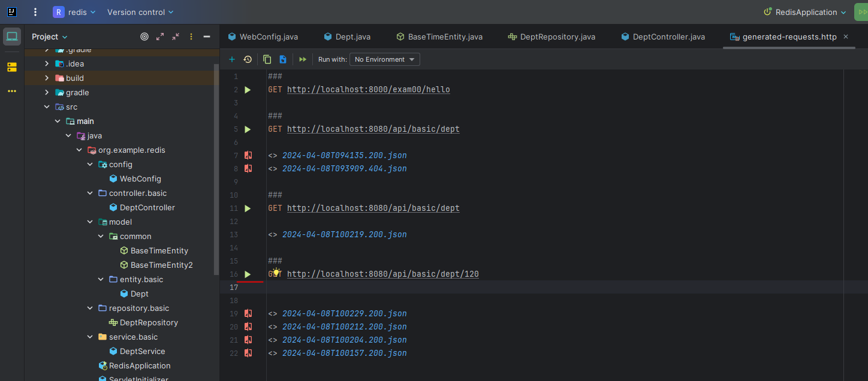Switch to DeptRepository.java tab
868x381 pixels.
pos(551,37)
